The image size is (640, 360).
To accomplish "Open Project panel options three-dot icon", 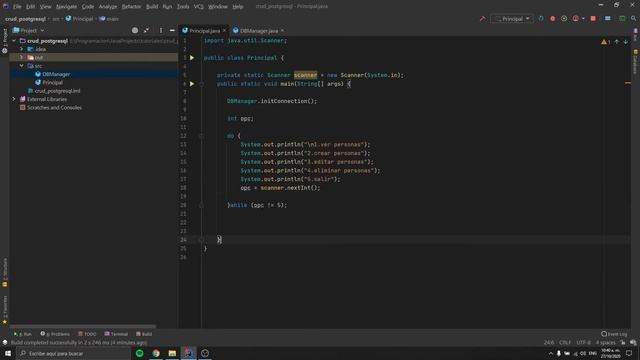I will pos(161,31).
